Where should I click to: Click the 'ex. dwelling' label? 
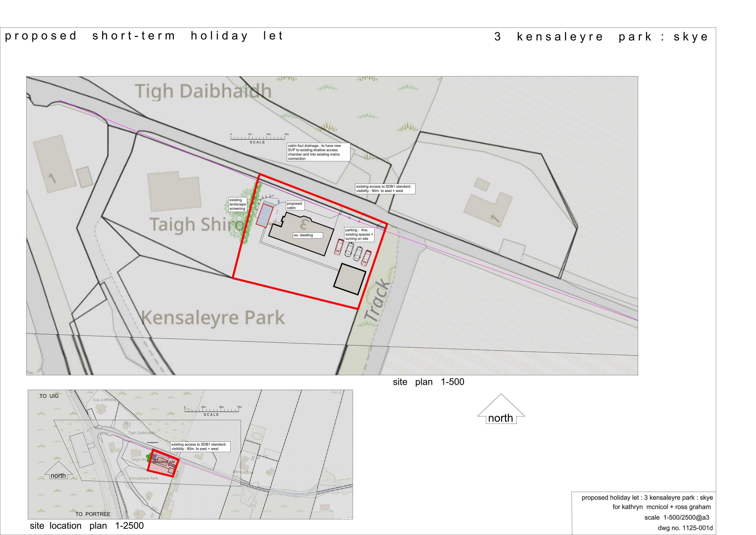coord(307,235)
